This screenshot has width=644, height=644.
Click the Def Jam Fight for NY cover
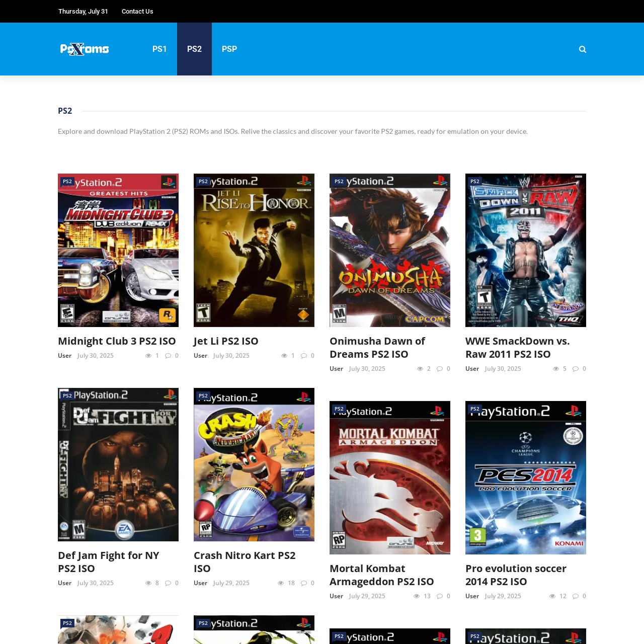(x=118, y=464)
